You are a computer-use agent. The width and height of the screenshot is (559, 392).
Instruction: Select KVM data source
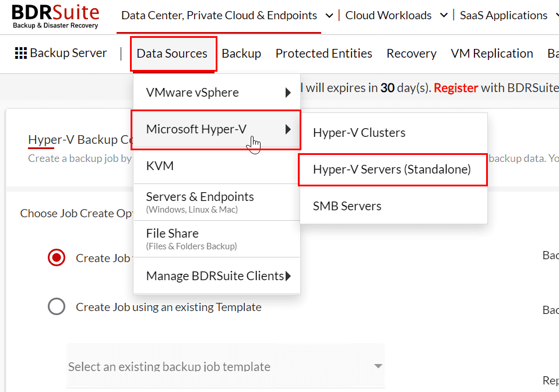point(217,165)
